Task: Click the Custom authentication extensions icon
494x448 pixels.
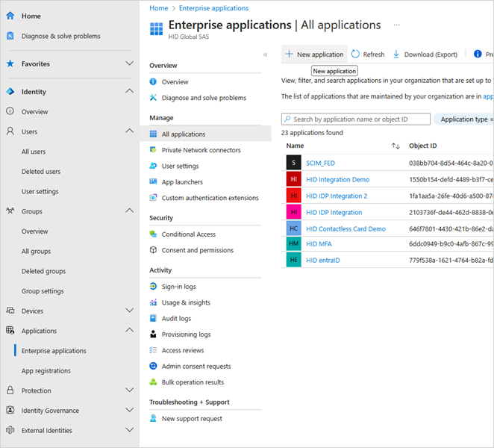Action: click(153, 198)
